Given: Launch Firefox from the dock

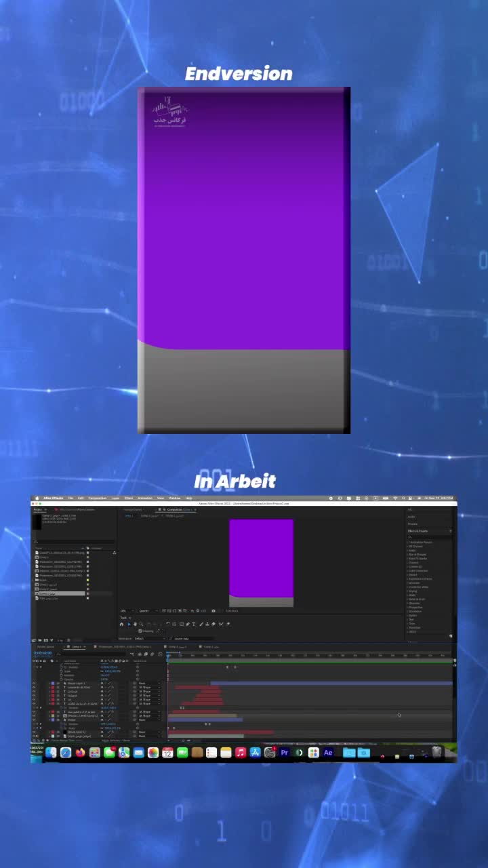Looking at the screenshot, I should pos(80,753).
